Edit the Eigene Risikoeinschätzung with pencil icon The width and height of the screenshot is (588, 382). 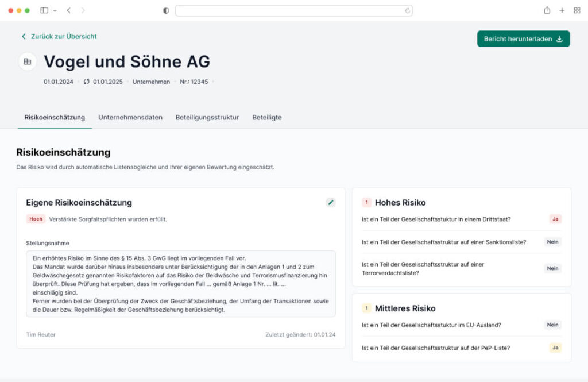point(330,203)
